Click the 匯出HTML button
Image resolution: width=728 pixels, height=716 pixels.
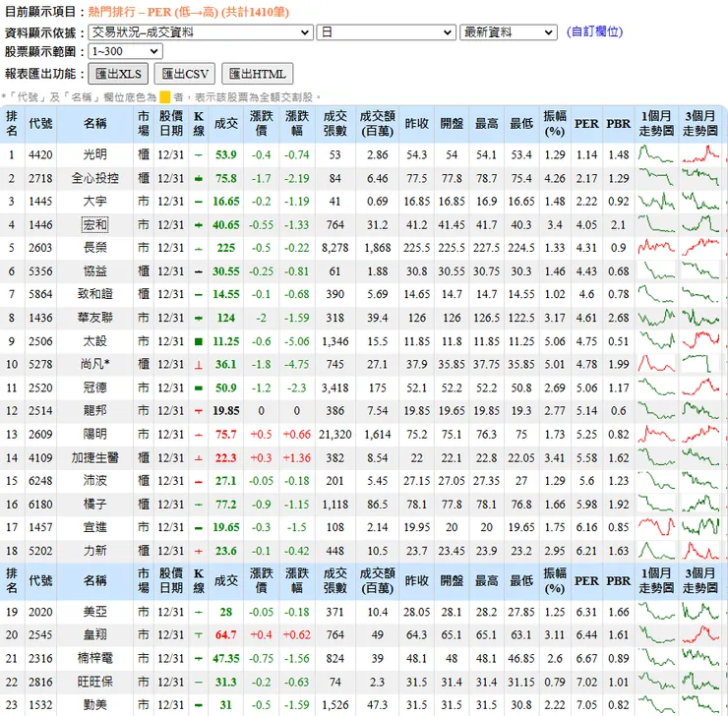click(x=257, y=74)
